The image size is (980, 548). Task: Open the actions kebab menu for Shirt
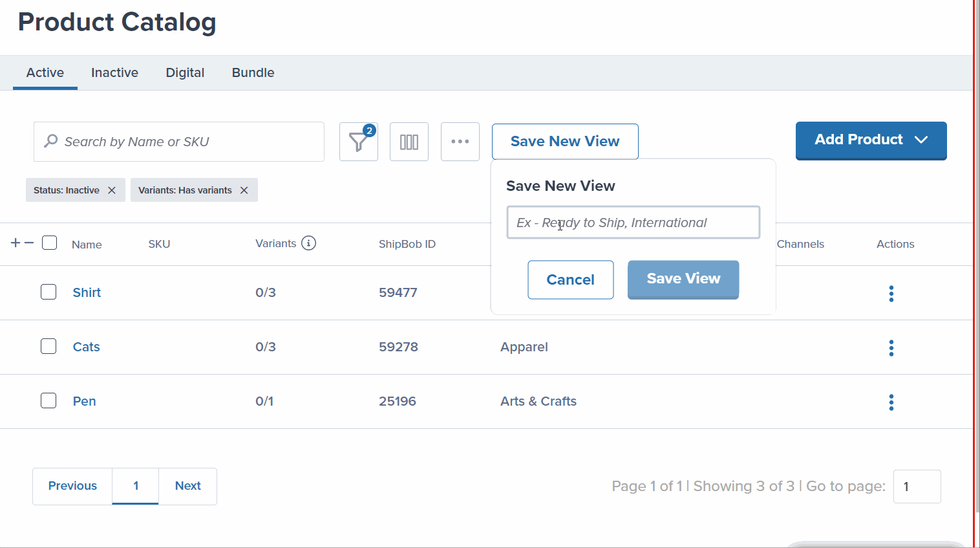point(891,293)
